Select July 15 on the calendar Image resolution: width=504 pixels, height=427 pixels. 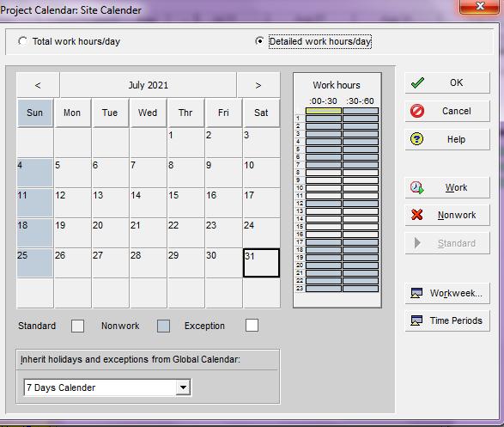[185, 203]
